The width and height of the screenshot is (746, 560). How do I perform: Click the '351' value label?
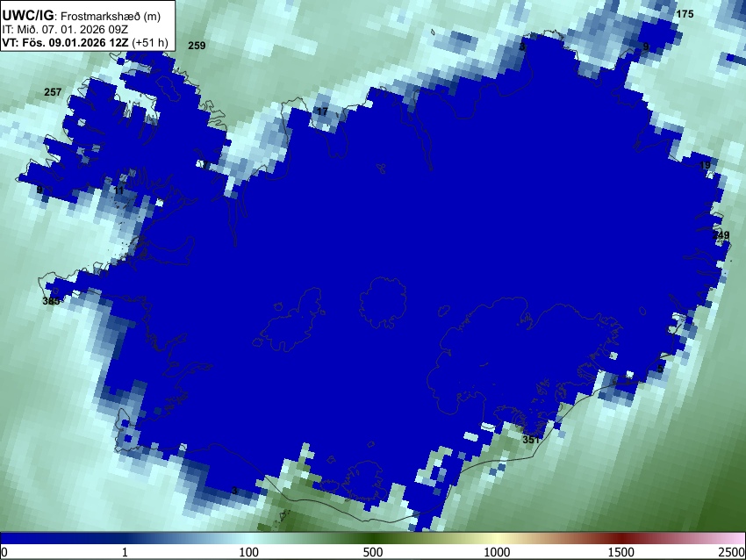(531, 440)
